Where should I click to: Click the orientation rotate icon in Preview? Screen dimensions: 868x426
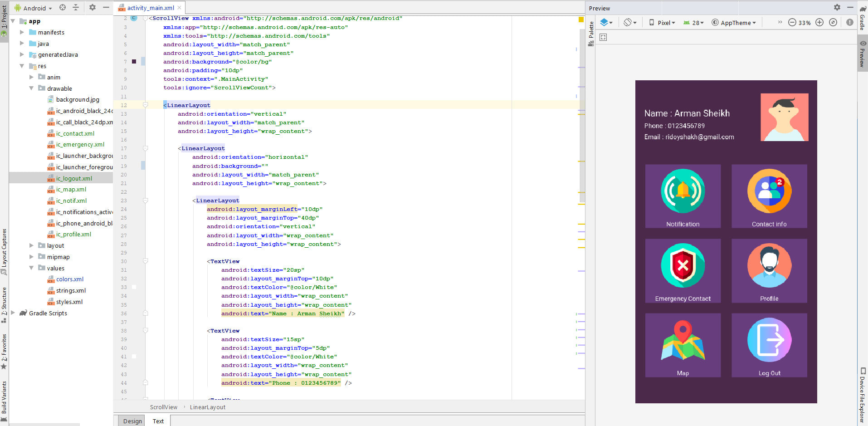[x=630, y=22]
